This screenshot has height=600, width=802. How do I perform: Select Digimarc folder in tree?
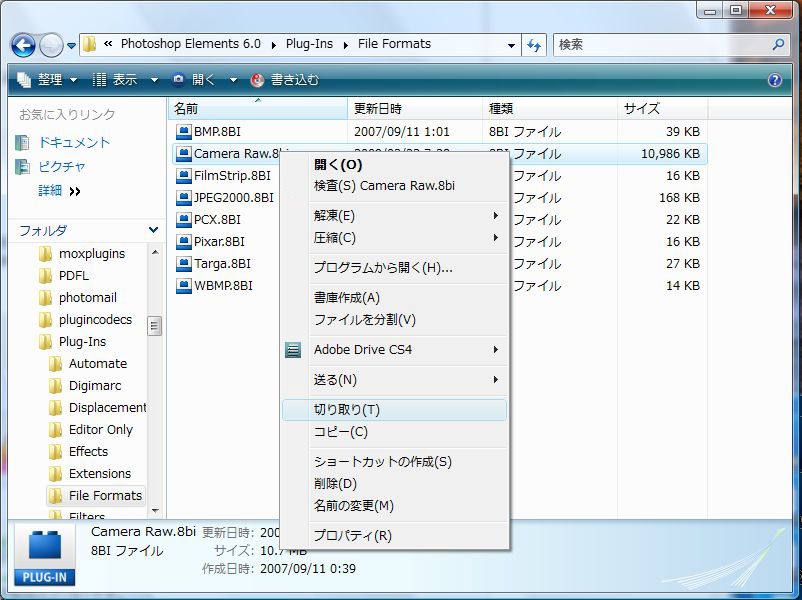click(x=85, y=386)
